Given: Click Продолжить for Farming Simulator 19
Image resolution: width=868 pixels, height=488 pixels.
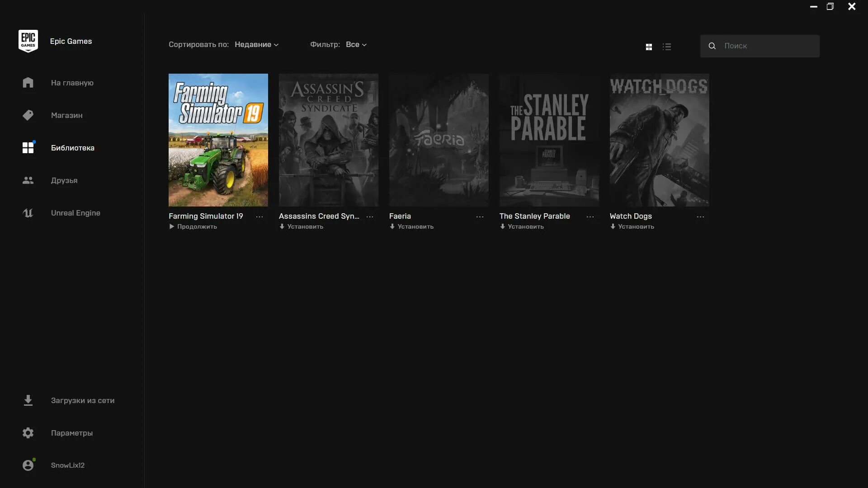Looking at the screenshot, I should (193, 227).
